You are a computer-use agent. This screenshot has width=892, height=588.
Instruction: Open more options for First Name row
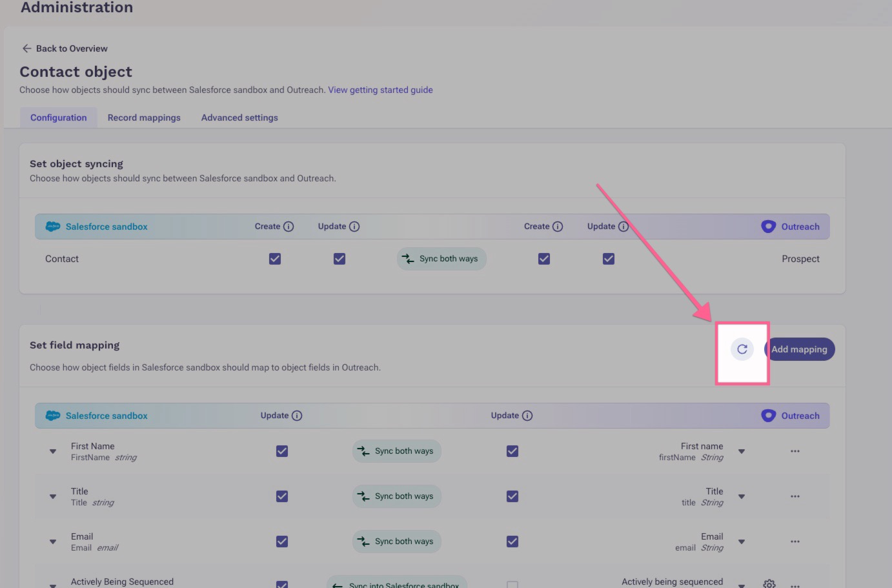pos(795,451)
